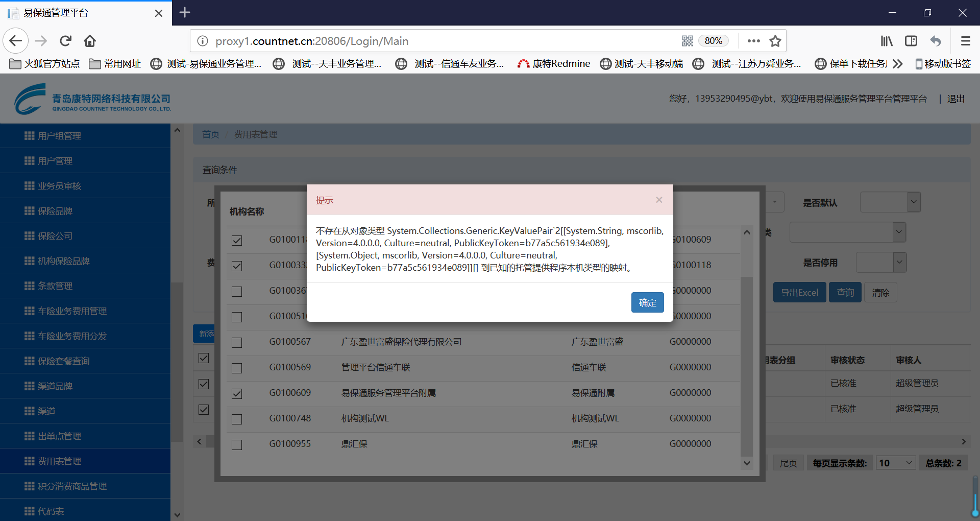Viewport: 980px width, 521px height.
Task: Go to browser home page icon
Action: point(90,41)
